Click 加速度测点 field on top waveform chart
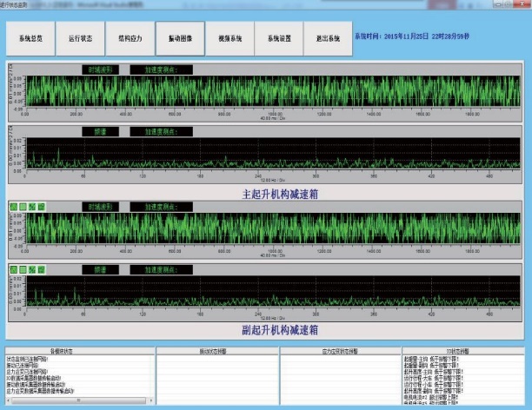This screenshot has height=410, width=532. point(161,69)
